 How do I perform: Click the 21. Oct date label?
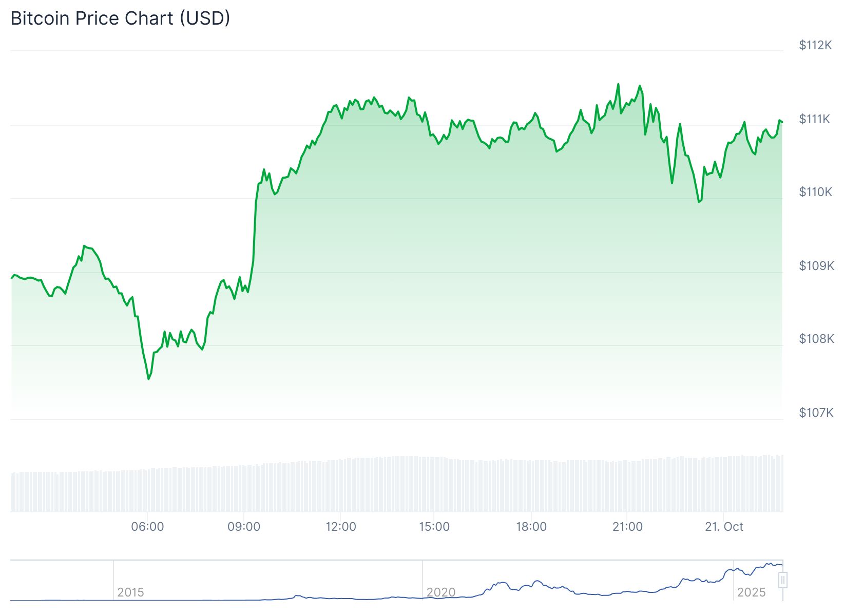point(724,527)
